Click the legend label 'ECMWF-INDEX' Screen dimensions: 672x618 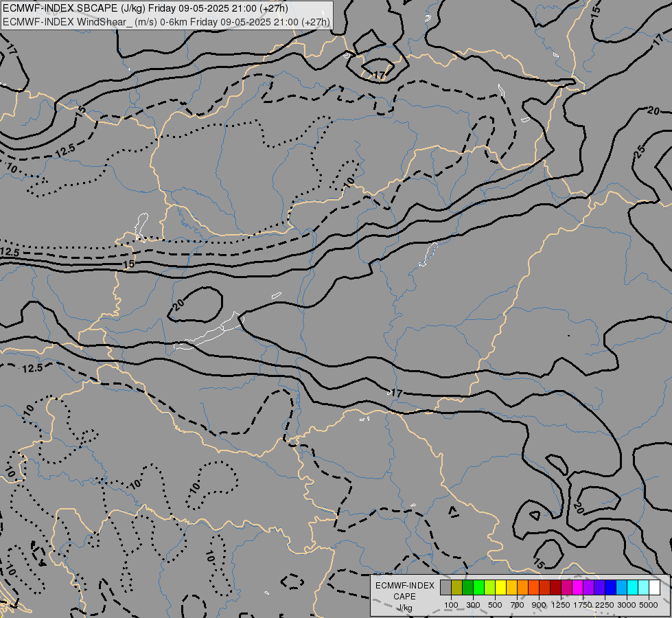click(x=404, y=586)
